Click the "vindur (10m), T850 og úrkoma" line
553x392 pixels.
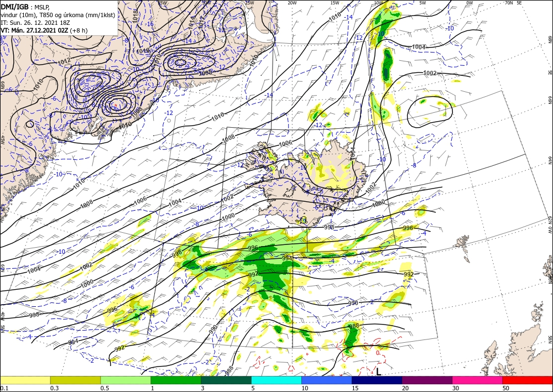pos(58,14)
